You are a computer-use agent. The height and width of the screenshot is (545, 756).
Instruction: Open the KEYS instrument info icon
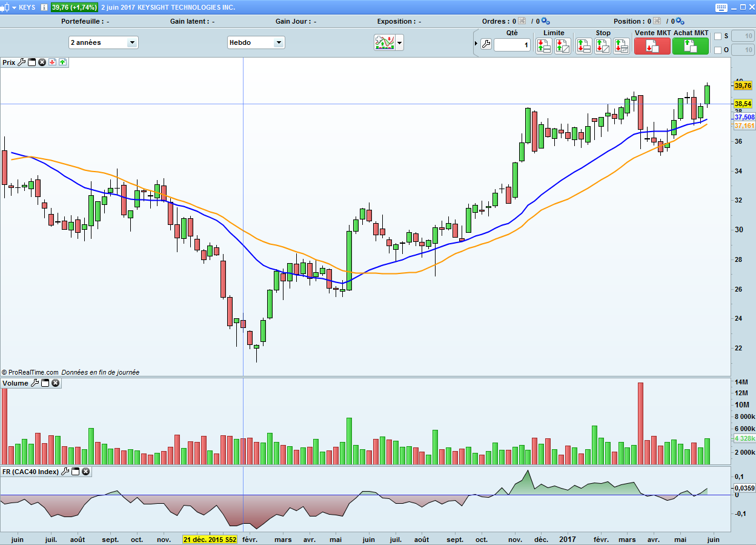coord(44,7)
